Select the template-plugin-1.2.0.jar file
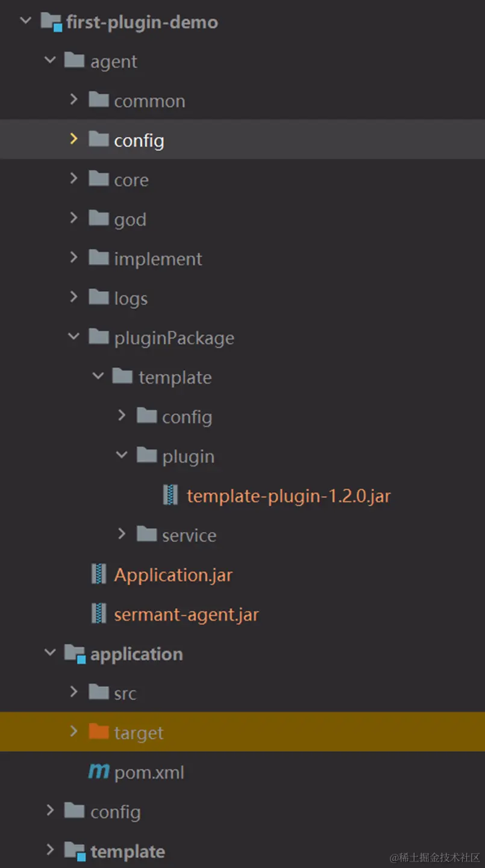The width and height of the screenshot is (485, 868). (289, 494)
